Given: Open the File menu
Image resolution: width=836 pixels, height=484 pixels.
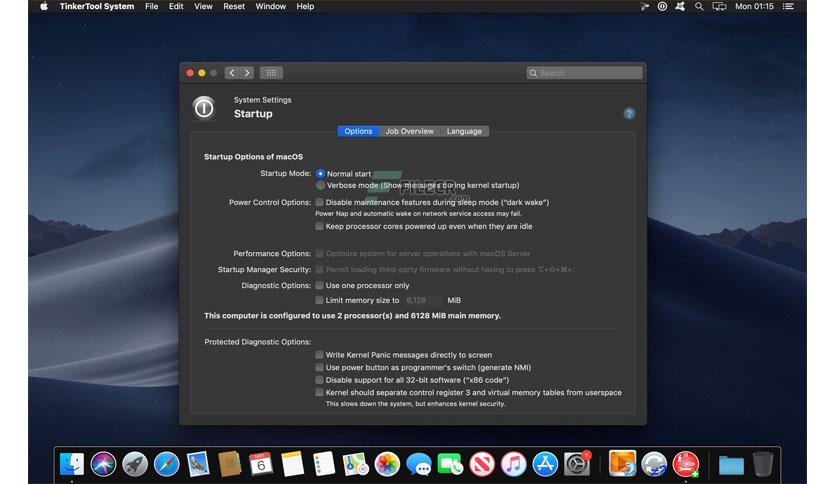Looking at the screenshot, I should 151,6.
